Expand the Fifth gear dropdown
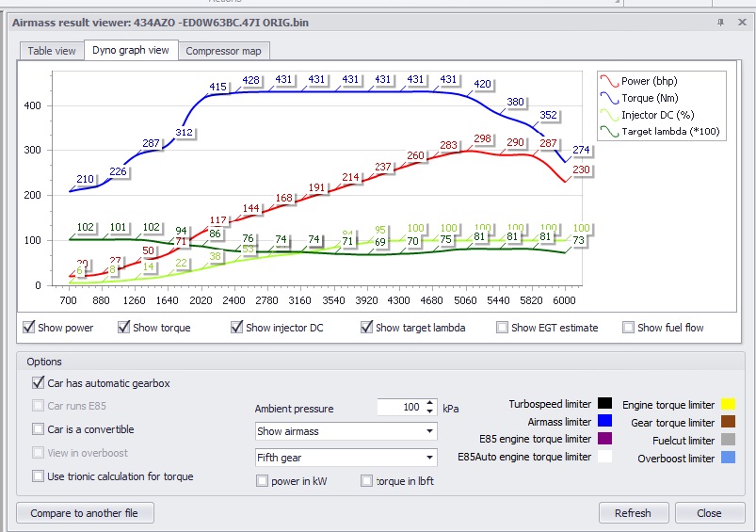Image resolution: width=756 pixels, height=532 pixels. coord(346,458)
